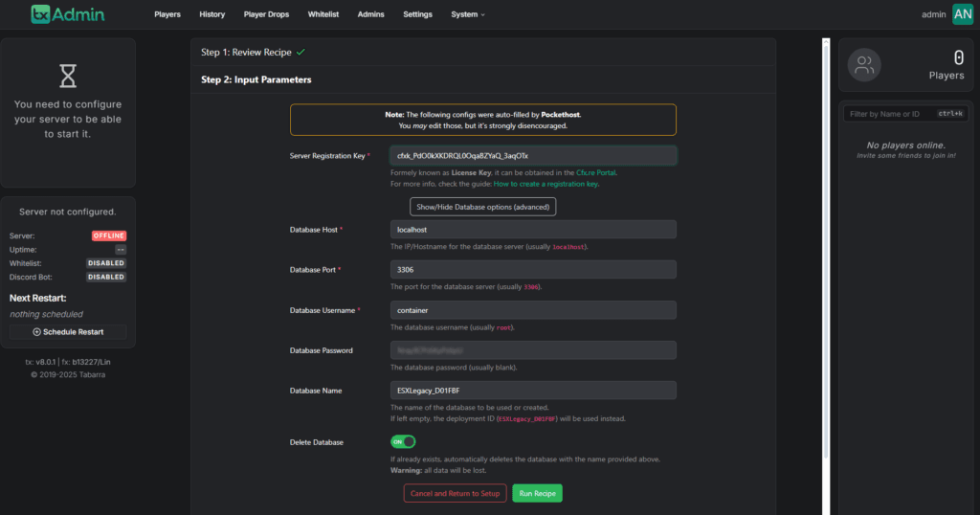The width and height of the screenshot is (980, 515).
Task: Click the AN user avatar icon
Action: pos(962,14)
